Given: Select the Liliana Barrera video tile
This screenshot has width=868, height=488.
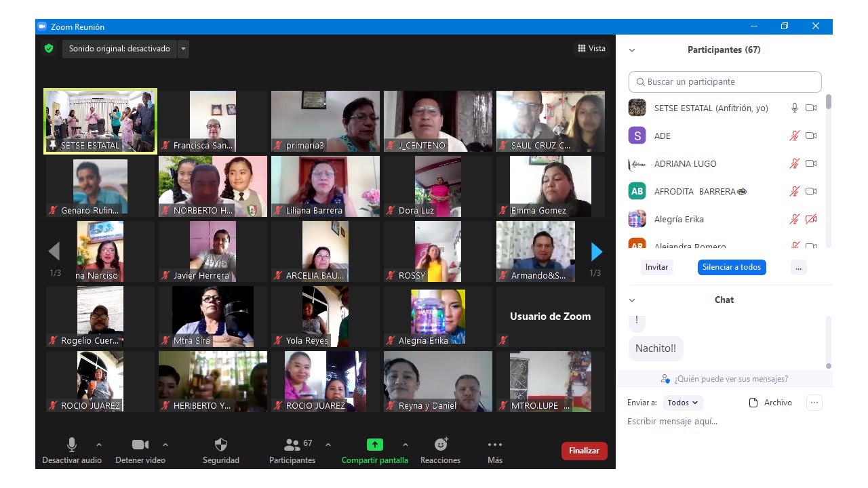Looking at the screenshot, I should point(325,186).
